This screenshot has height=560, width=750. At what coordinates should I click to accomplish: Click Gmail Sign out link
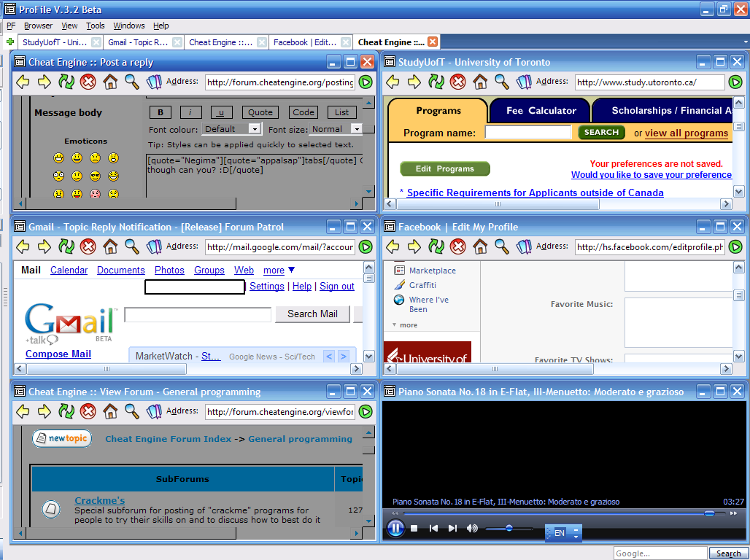click(337, 286)
